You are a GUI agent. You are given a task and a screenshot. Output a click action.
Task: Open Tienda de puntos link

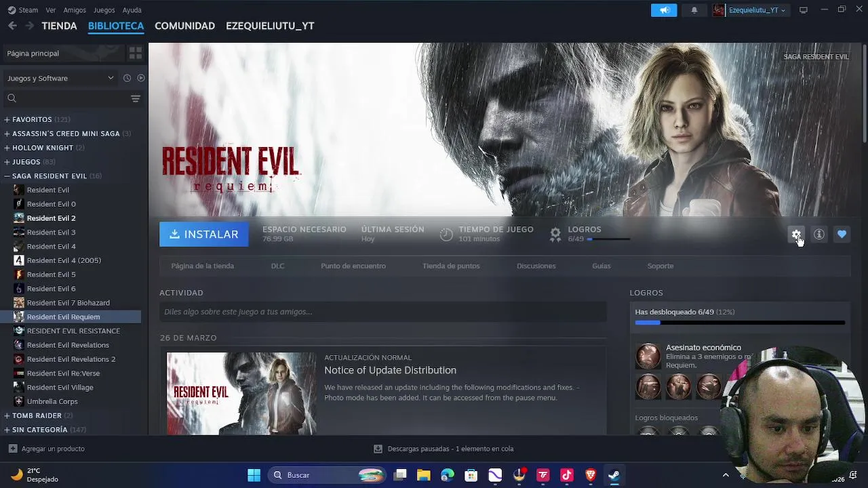tap(451, 266)
